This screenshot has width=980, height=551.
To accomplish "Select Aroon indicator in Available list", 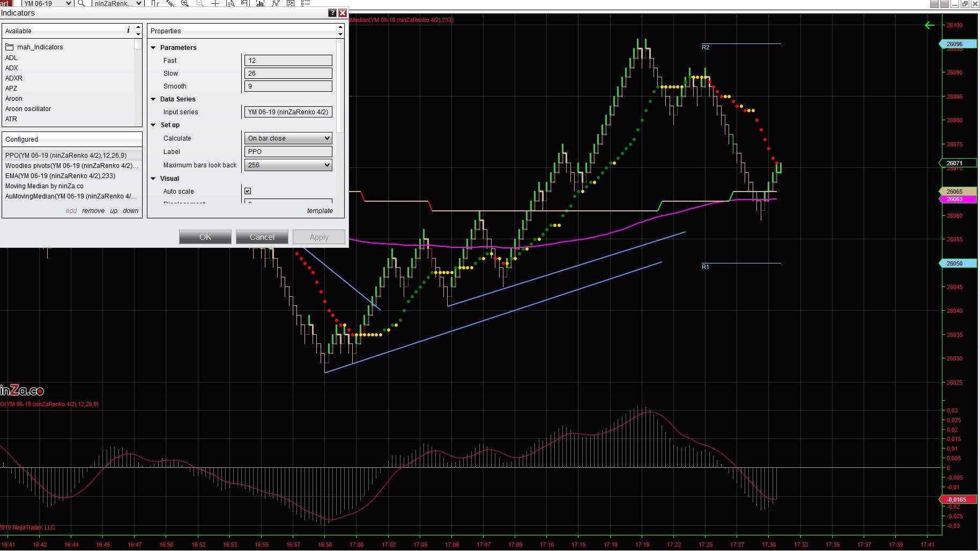I will (14, 99).
